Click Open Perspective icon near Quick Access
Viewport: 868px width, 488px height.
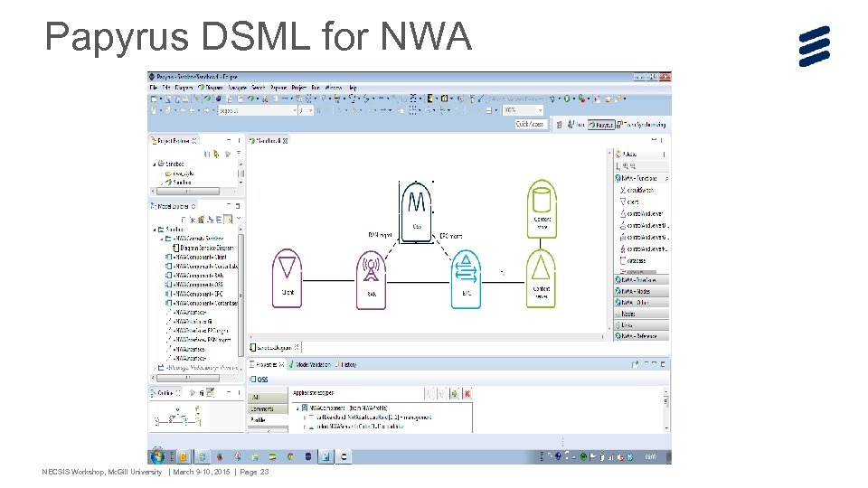click(559, 125)
